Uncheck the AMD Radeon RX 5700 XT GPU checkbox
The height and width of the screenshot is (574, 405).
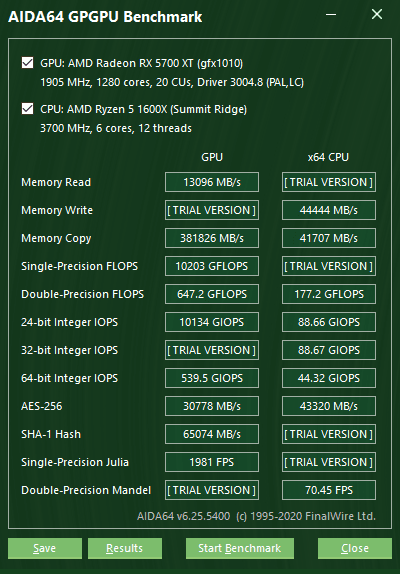[27, 63]
